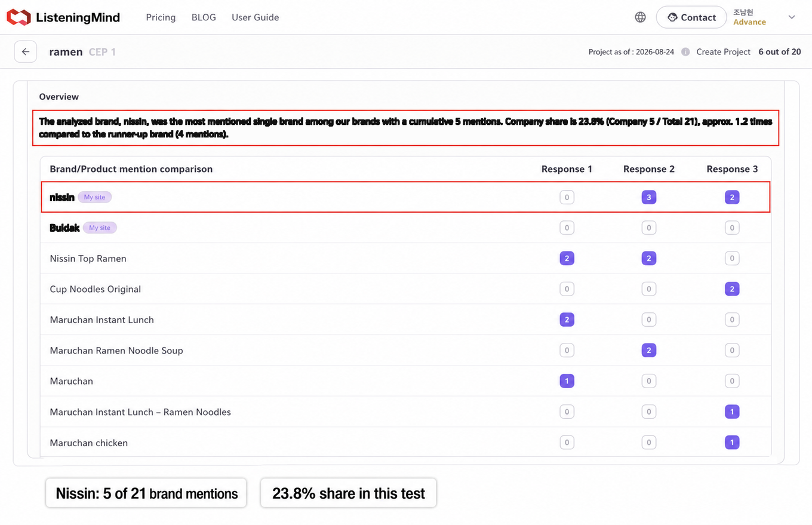The height and width of the screenshot is (525, 812).
Task: Select the Maruchan chicken row label
Action: (89, 443)
